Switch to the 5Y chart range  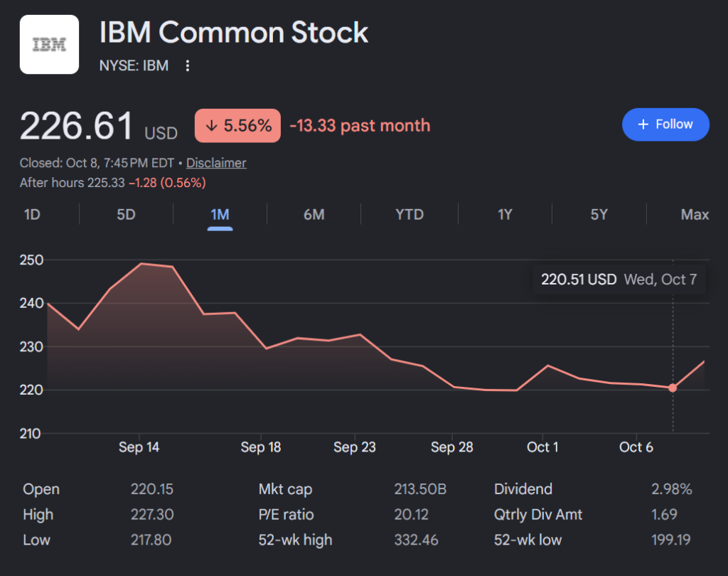pyautogui.click(x=599, y=215)
